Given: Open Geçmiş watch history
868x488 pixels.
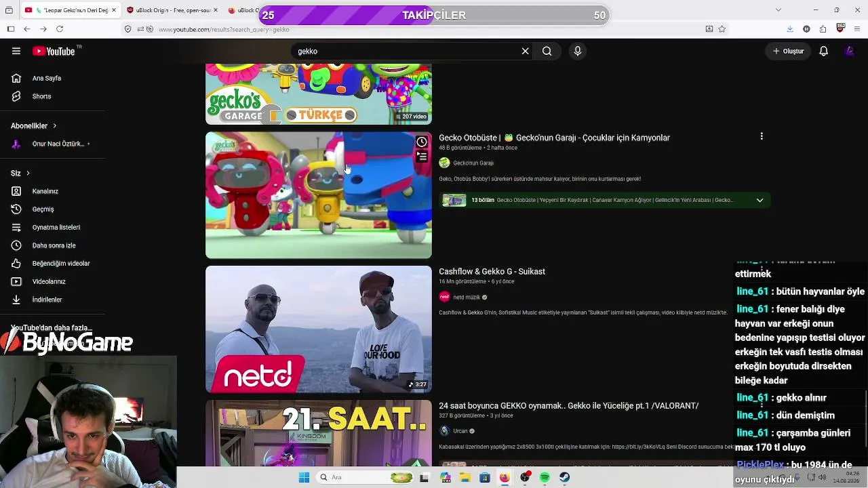Looking at the screenshot, I should click(x=52, y=209).
